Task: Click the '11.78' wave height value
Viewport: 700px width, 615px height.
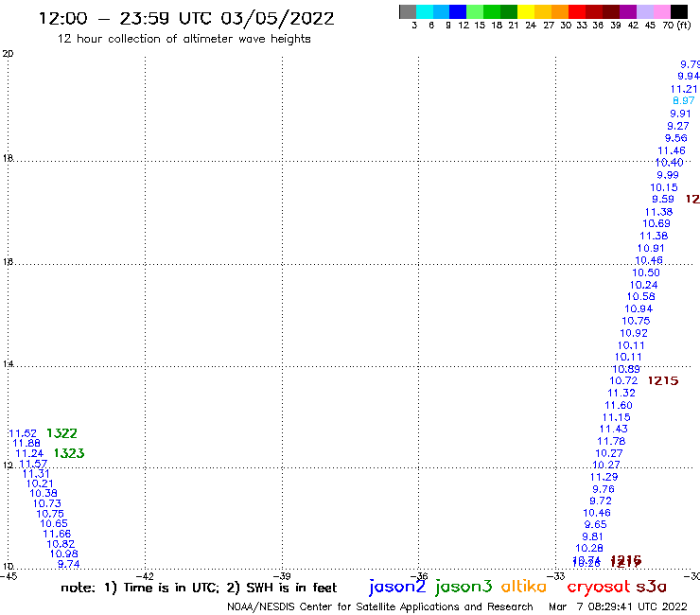Action: click(611, 441)
